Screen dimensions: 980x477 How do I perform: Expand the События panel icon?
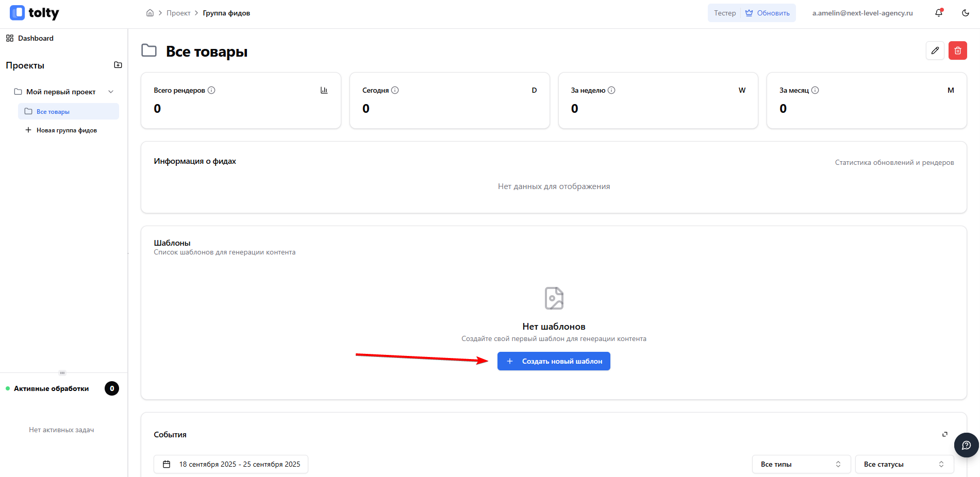tap(945, 434)
